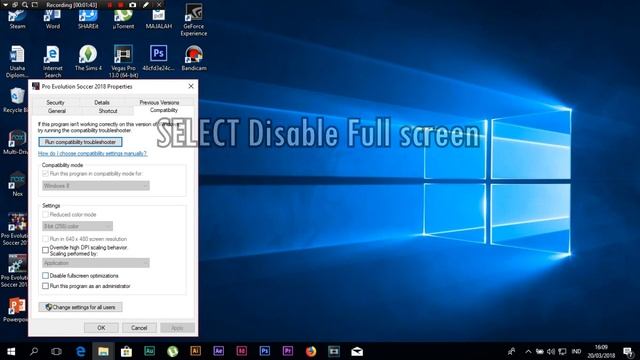This screenshot has height=360, width=640.
Task: Select the 40cfd3e24c... Photoshop file icon
Action: point(159,58)
